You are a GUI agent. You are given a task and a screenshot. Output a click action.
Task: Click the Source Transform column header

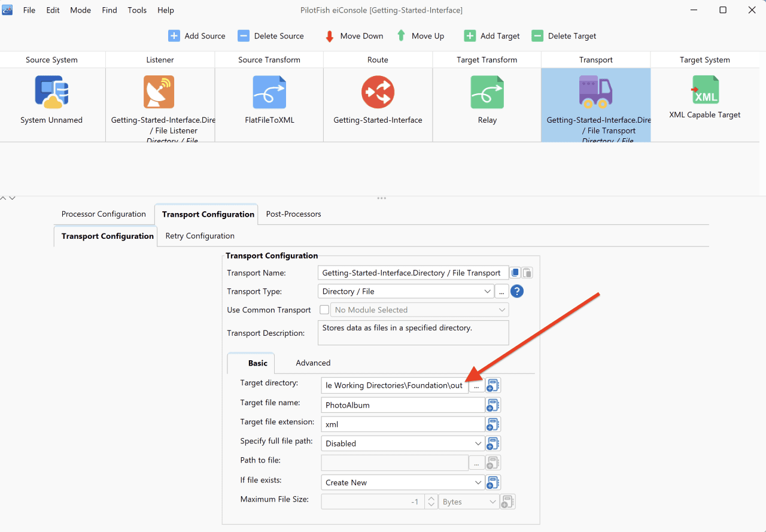pyautogui.click(x=269, y=60)
